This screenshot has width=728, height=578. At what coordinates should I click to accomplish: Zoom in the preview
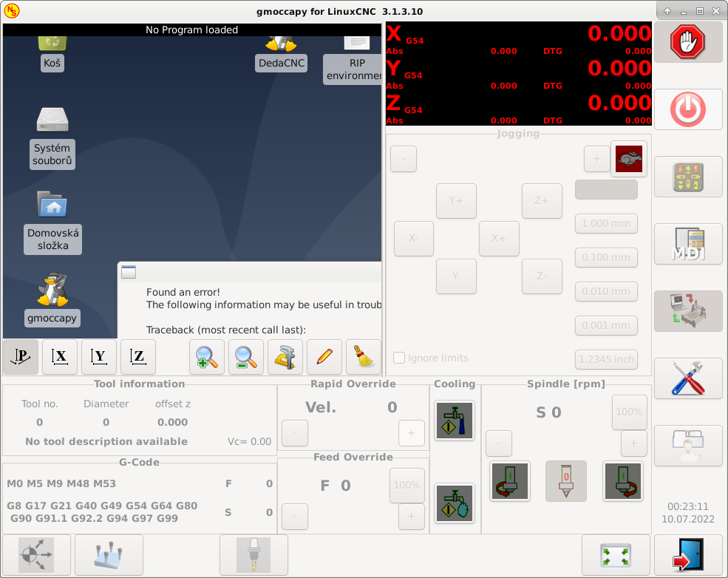(x=207, y=357)
